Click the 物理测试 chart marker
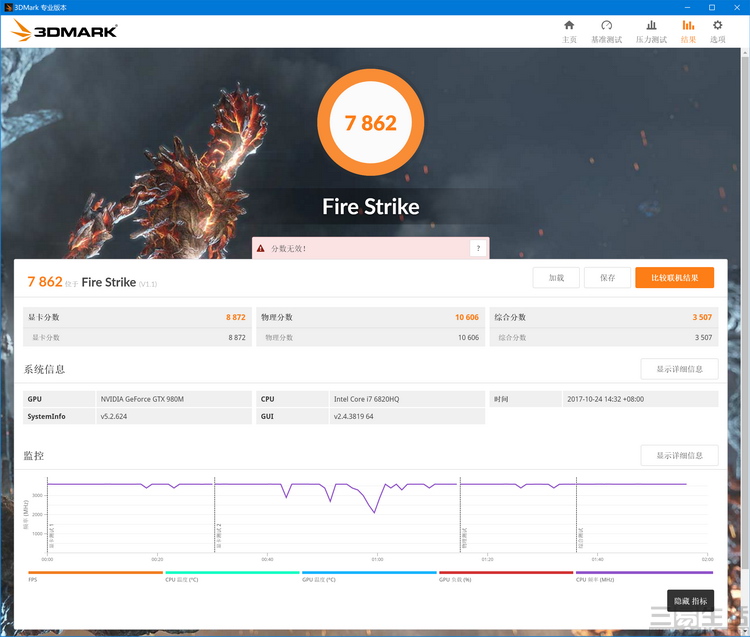 click(464, 538)
